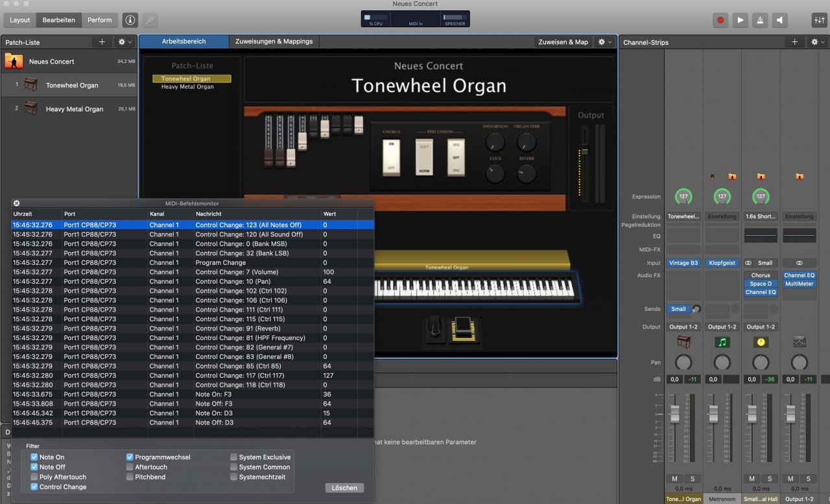The width and height of the screenshot is (830, 504).
Task: Uncheck the Programmwechsel filter
Action: pos(130,457)
